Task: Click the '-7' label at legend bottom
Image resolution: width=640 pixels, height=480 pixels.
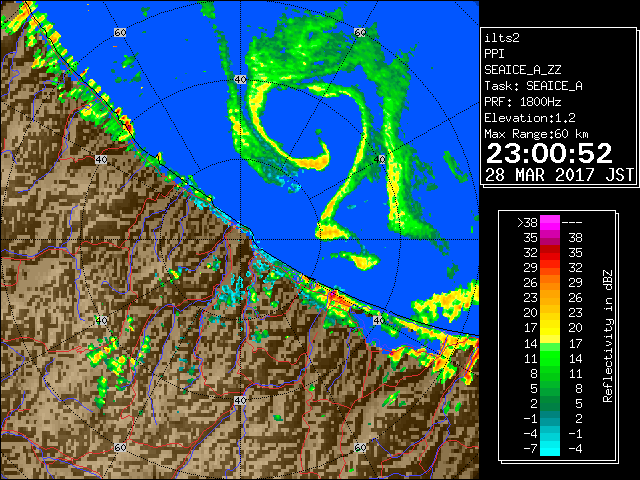Action: tap(530, 449)
